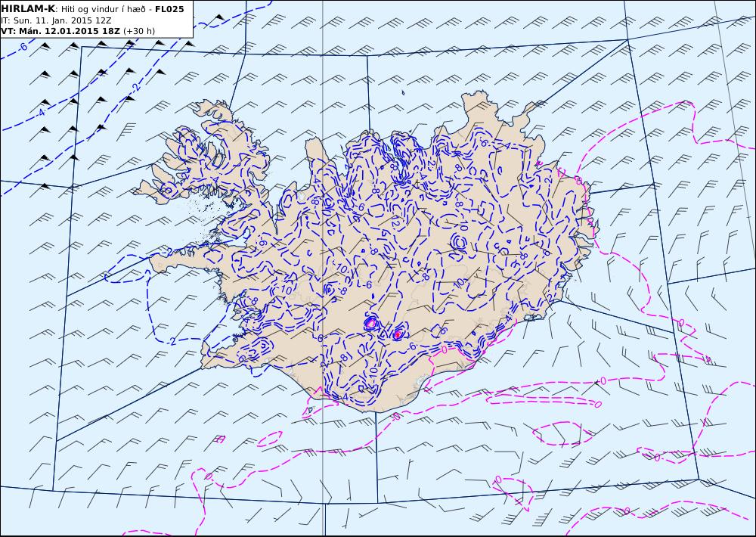
Task: Select the '(+30 h)' forecast offset text
Action: click(139, 31)
